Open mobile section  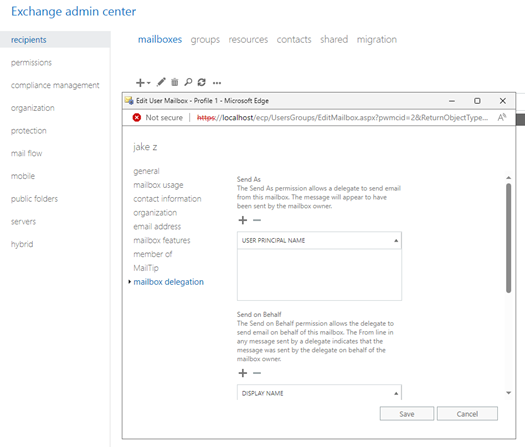tap(23, 176)
